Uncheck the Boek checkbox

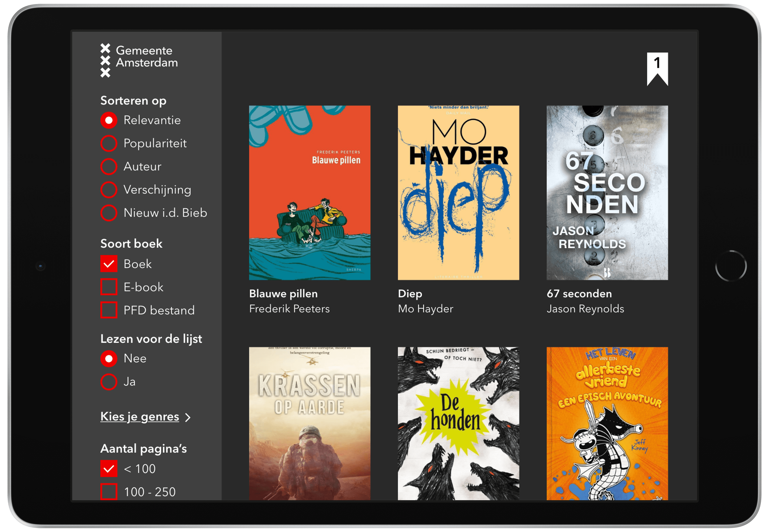[x=109, y=264]
